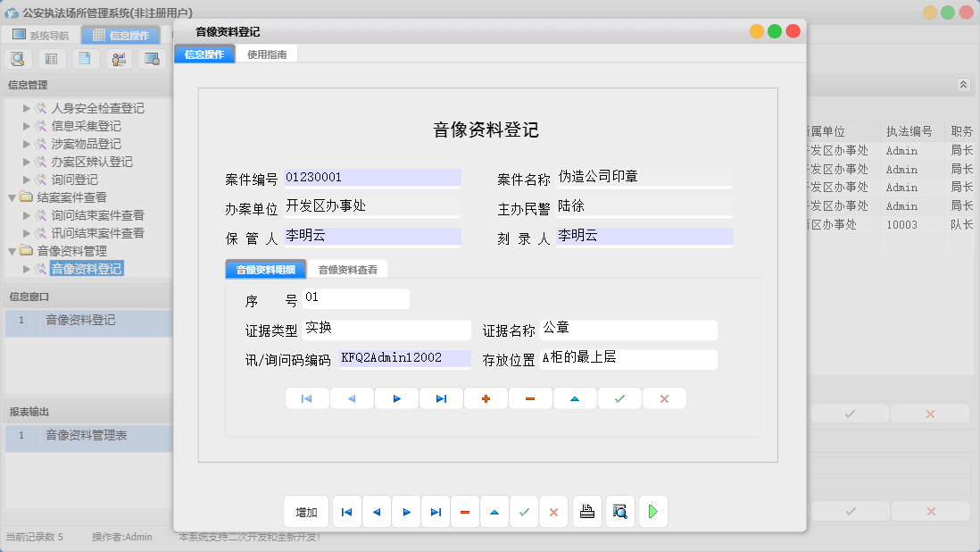Screen dimensions: 980x552
Task: Confirm detail changes with the green checkmark icon
Action: (619, 397)
